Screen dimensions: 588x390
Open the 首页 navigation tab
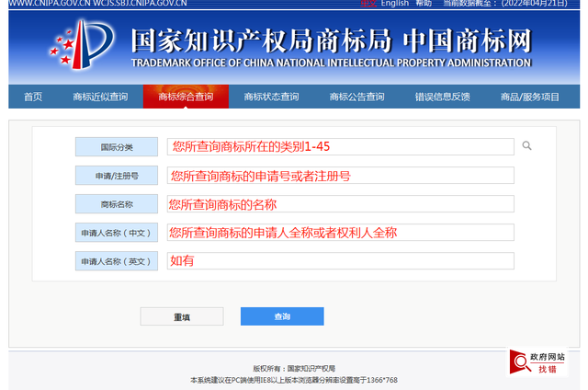(x=33, y=97)
